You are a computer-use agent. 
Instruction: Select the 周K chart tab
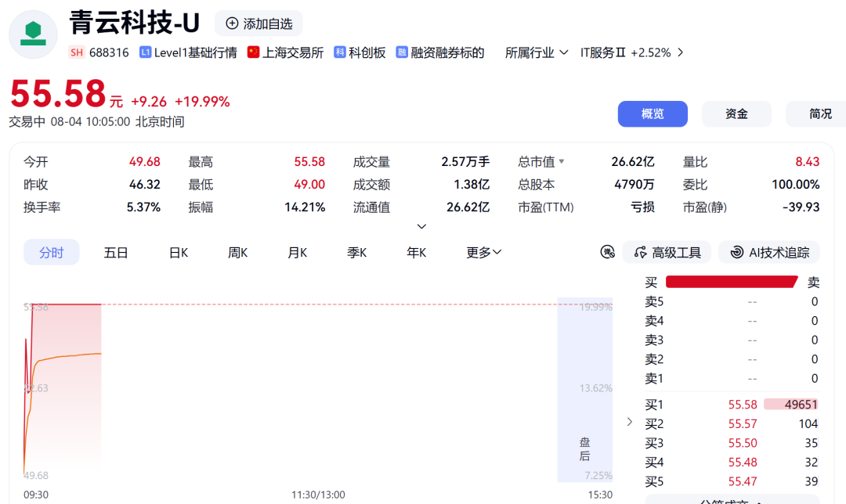(237, 252)
